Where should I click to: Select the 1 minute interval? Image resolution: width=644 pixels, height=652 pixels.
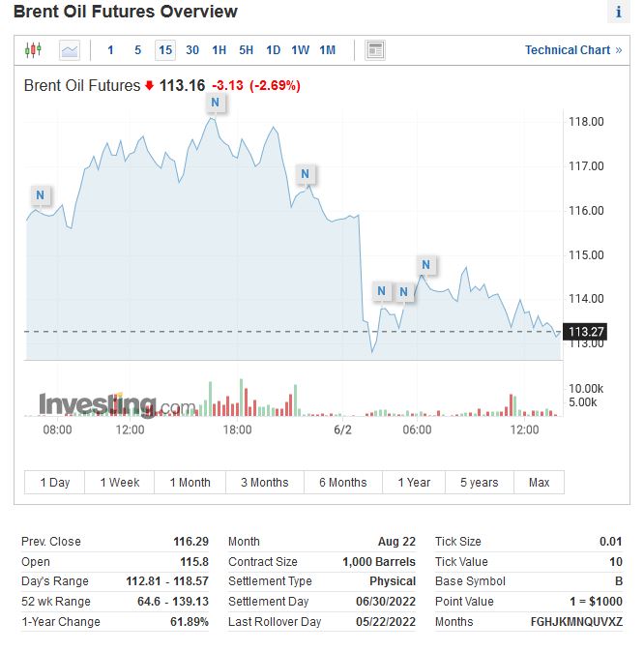(x=110, y=50)
